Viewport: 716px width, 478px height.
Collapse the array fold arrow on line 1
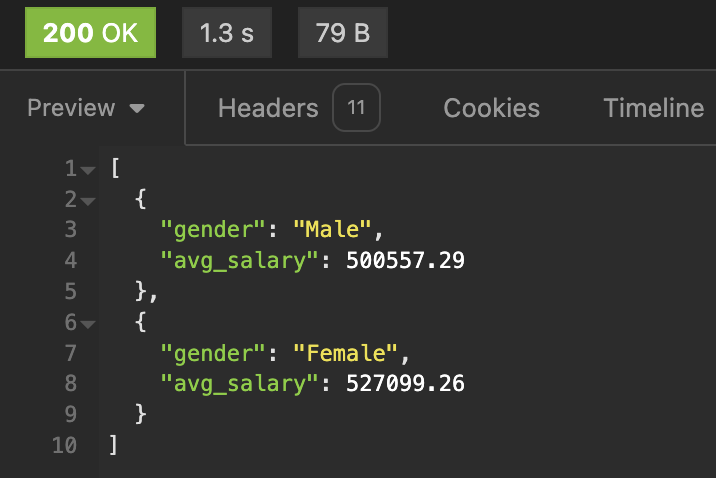tap(88, 171)
